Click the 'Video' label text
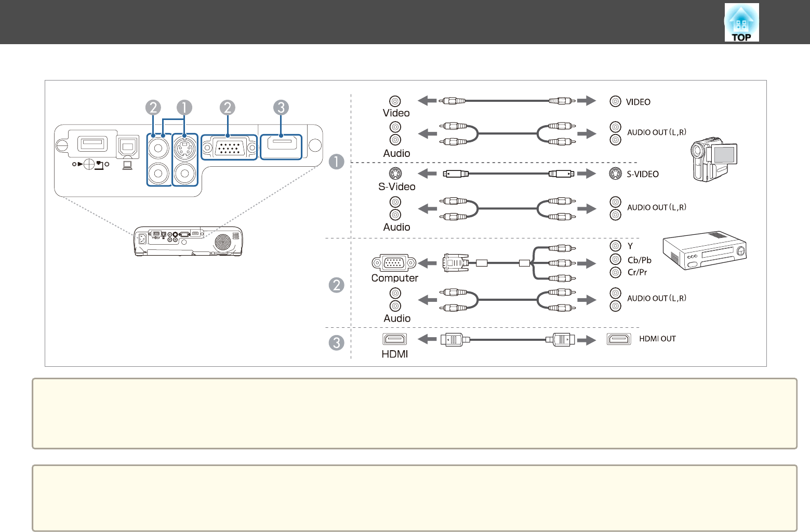Image resolution: width=810 pixels, height=532 pixels. (396, 113)
